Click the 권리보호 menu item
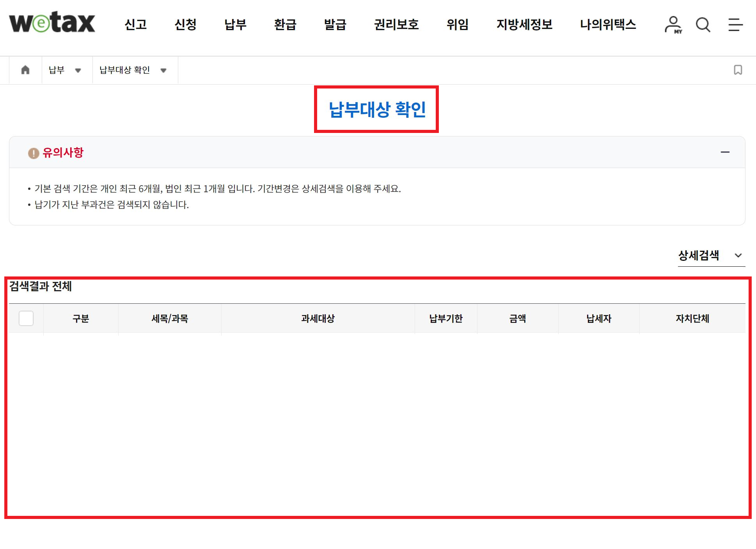This screenshot has height=549, width=756. (x=396, y=25)
